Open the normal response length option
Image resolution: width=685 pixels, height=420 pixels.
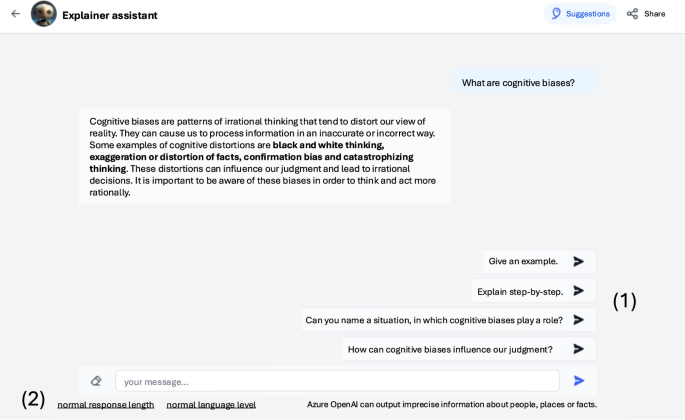pos(106,405)
